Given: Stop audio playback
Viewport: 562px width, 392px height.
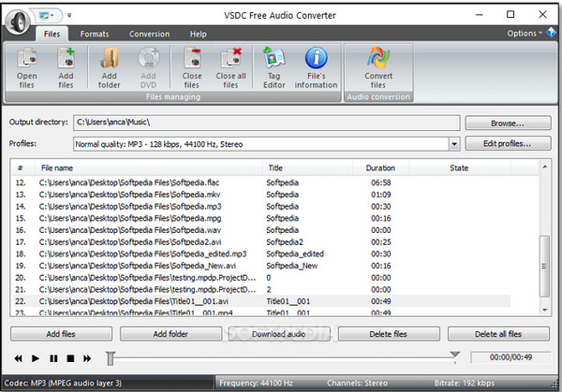Looking at the screenshot, I should [70, 358].
